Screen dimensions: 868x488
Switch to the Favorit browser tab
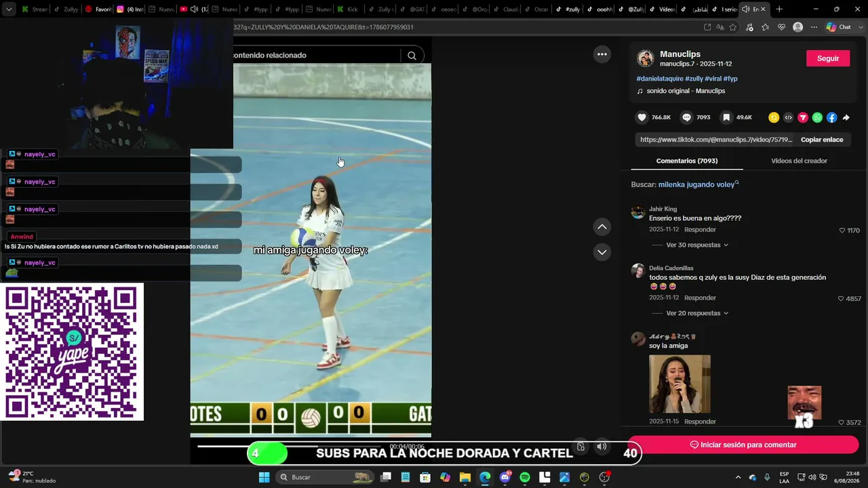click(x=98, y=9)
